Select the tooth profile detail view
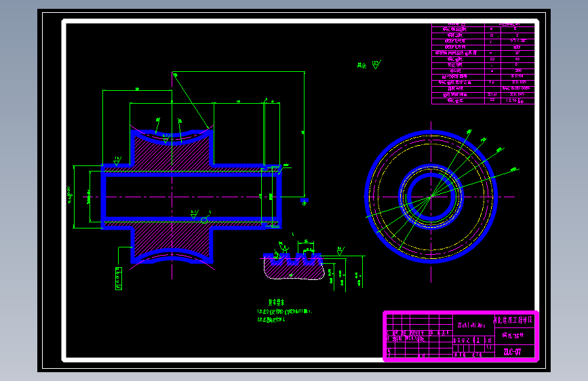 [293, 266]
